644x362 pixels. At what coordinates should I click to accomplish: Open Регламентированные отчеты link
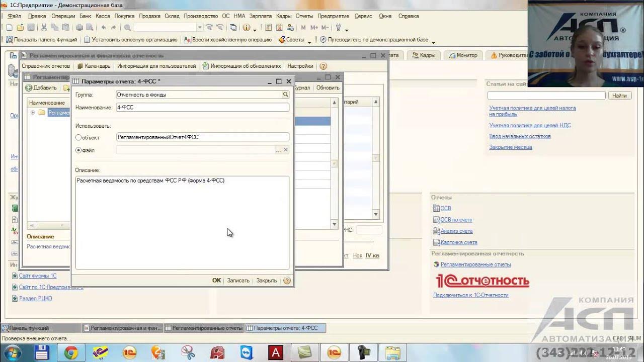tap(475, 264)
